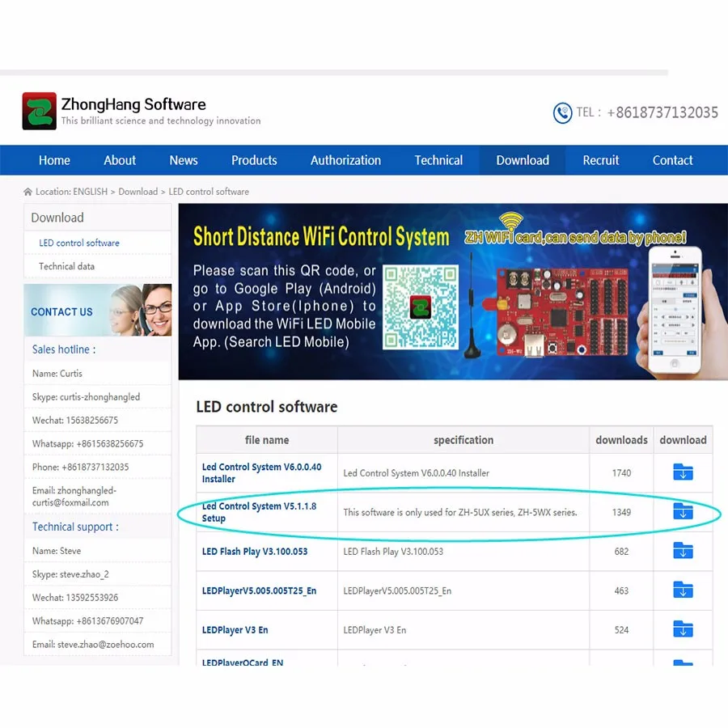728x728 pixels.
Task: Click the 'Sales hotline :' heading
Action: tap(64, 349)
